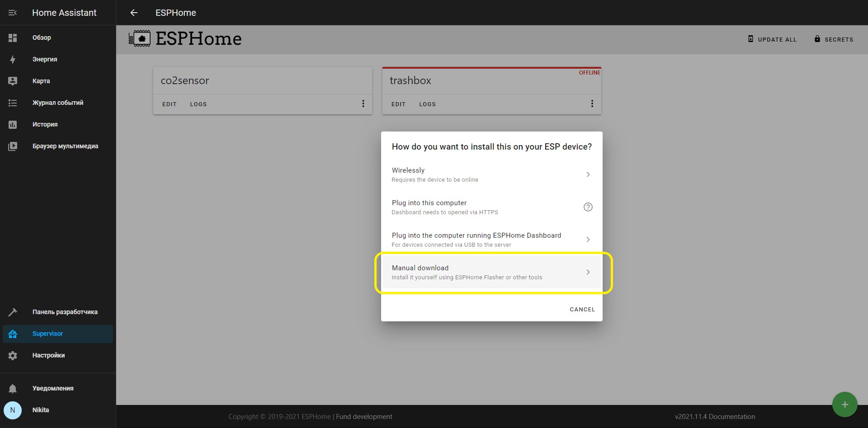Open Fund development link in footer
Viewport: 868px width, 428px height.
pos(364,416)
